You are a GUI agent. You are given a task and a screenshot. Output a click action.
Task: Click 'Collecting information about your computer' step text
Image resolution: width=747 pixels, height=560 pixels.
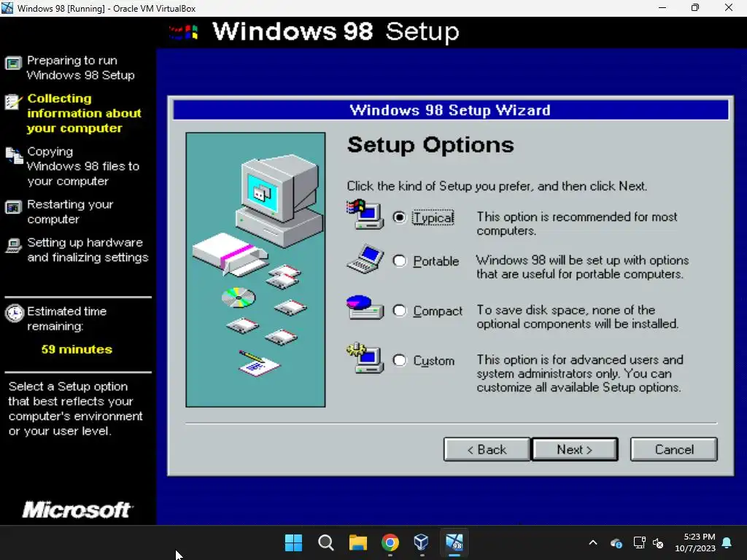tap(85, 113)
